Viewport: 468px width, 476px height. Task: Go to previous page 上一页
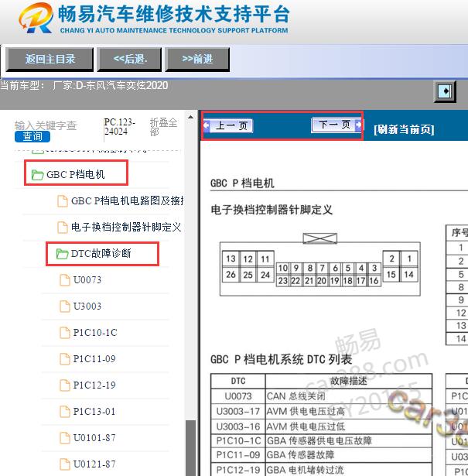tap(229, 125)
